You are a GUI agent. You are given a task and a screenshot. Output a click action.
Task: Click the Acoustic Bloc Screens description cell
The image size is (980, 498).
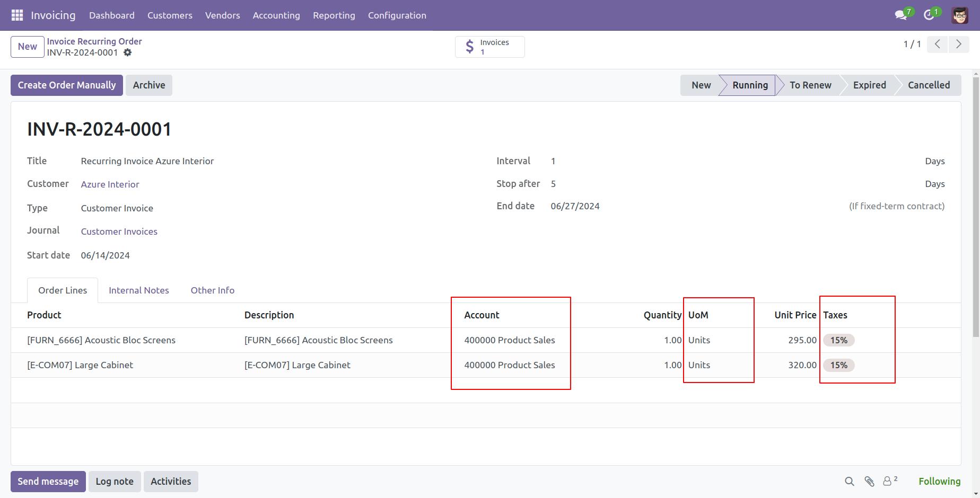click(319, 340)
